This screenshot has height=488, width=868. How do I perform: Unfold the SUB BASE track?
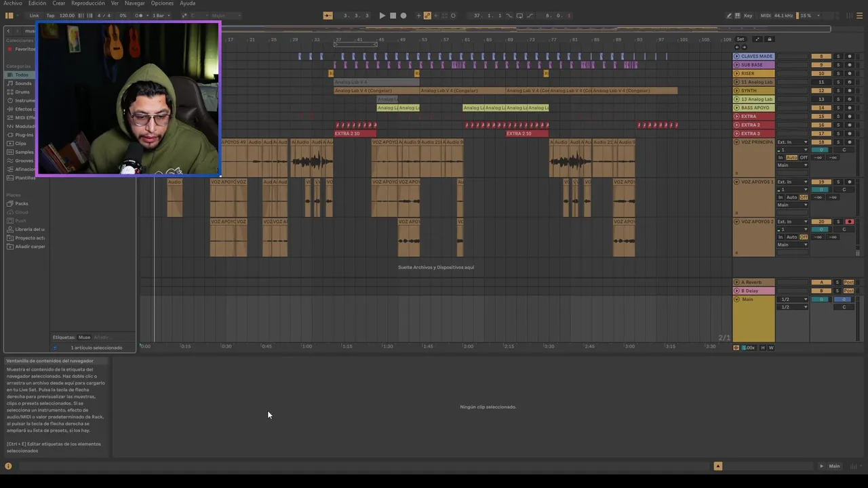[737, 65]
